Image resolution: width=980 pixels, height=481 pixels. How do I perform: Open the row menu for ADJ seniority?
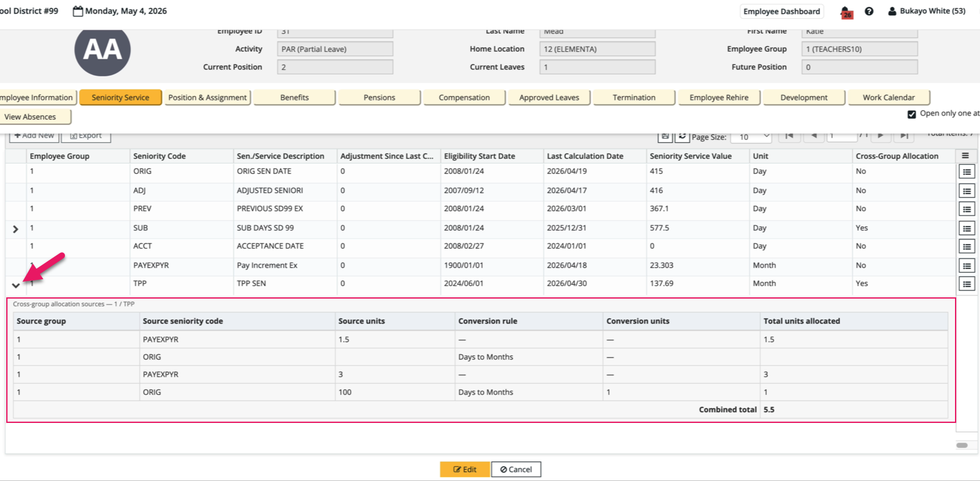(966, 191)
